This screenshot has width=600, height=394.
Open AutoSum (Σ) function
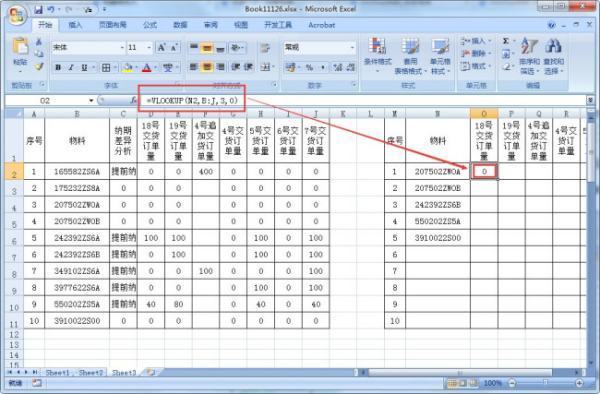[x=506, y=41]
